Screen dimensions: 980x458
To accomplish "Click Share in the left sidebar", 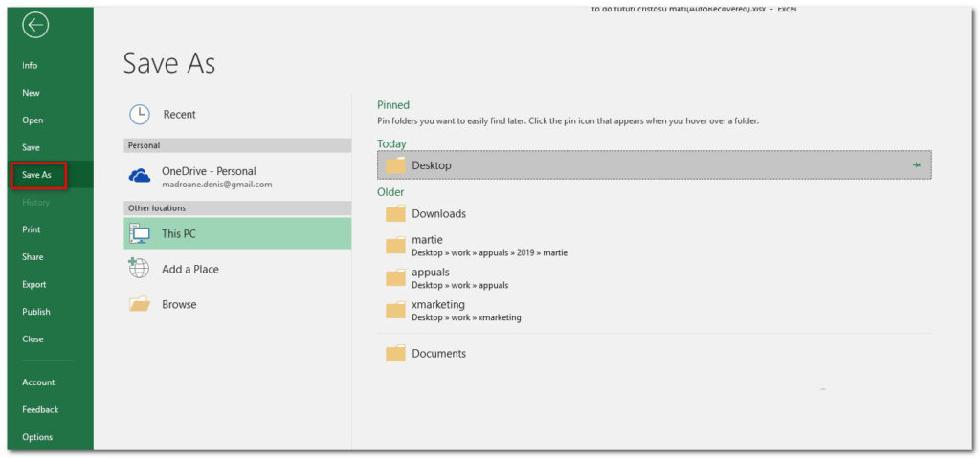I will click(x=33, y=257).
